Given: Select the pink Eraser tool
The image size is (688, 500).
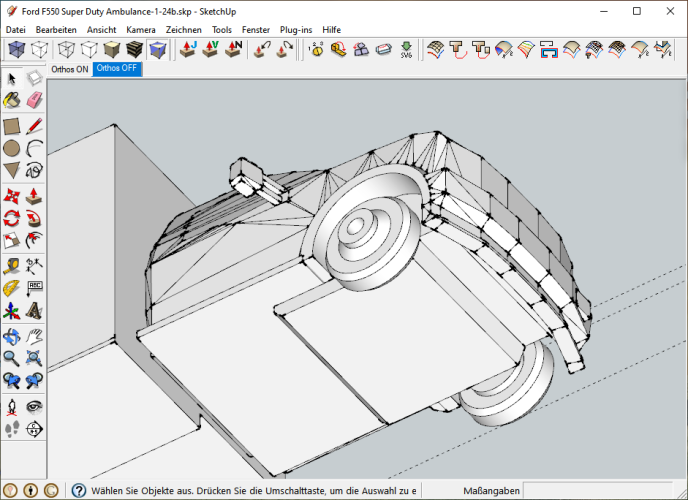Looking at the screenshot, I should (34, 100).
